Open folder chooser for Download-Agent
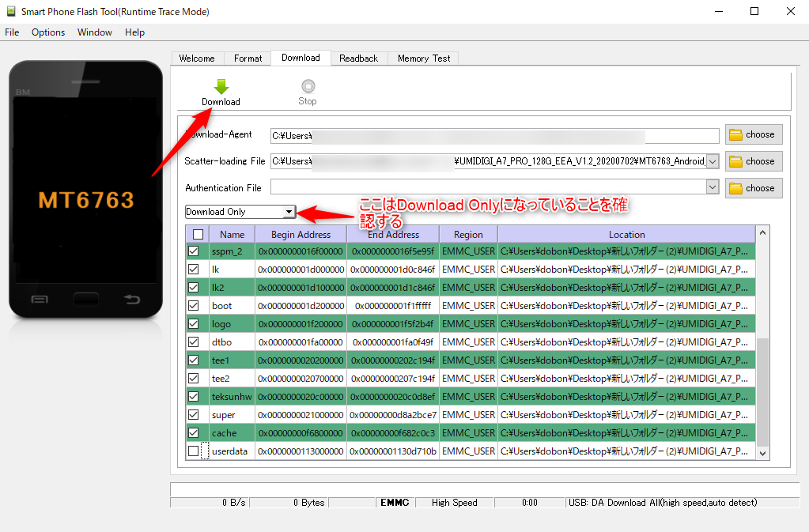Viewport: 809px width, 532px height. coord(754,134)
